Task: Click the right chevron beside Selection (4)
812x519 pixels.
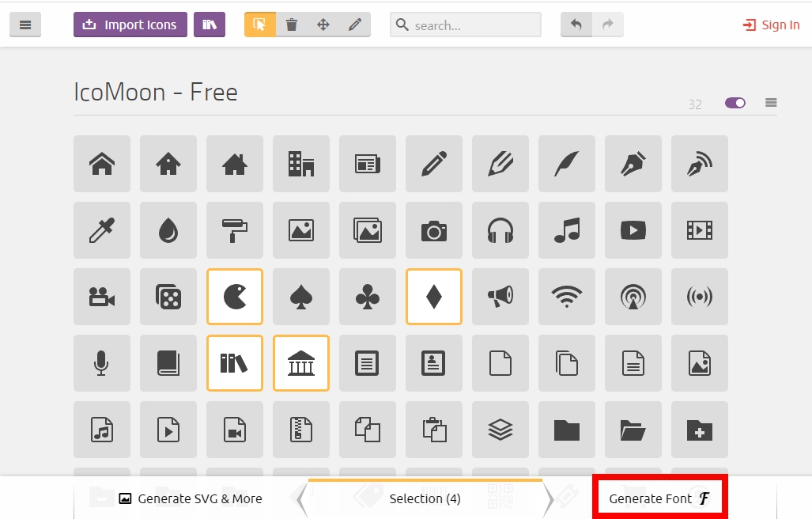Action: [x=549, y=498]
